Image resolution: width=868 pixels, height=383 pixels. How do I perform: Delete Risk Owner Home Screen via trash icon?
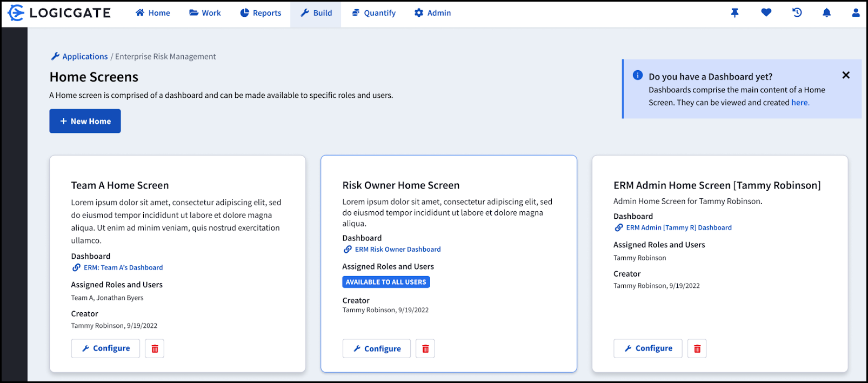[425, 349]
